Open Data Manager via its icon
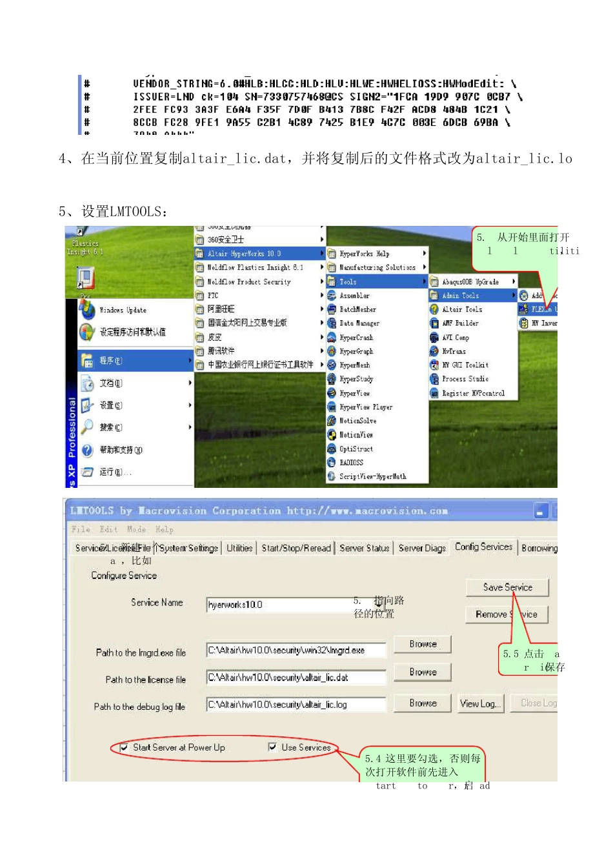The width and height of the screenshot is (613, 868). [332, 323]
